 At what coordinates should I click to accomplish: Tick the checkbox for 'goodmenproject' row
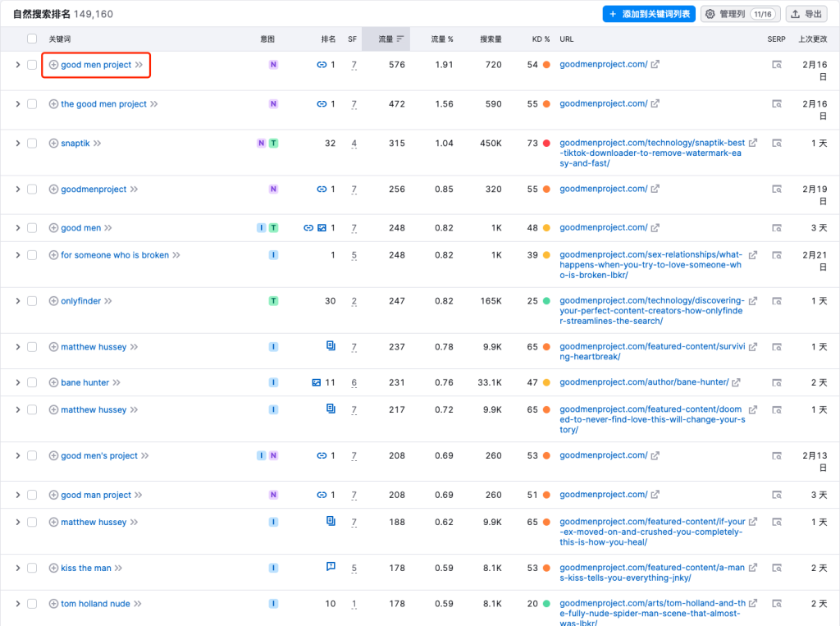coord(32,190)
